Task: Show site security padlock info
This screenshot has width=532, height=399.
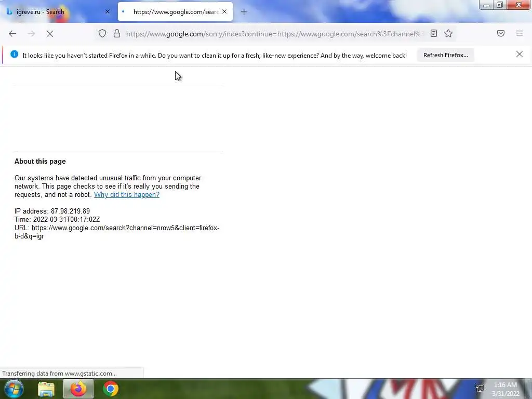Action: (x=117, y=34)
